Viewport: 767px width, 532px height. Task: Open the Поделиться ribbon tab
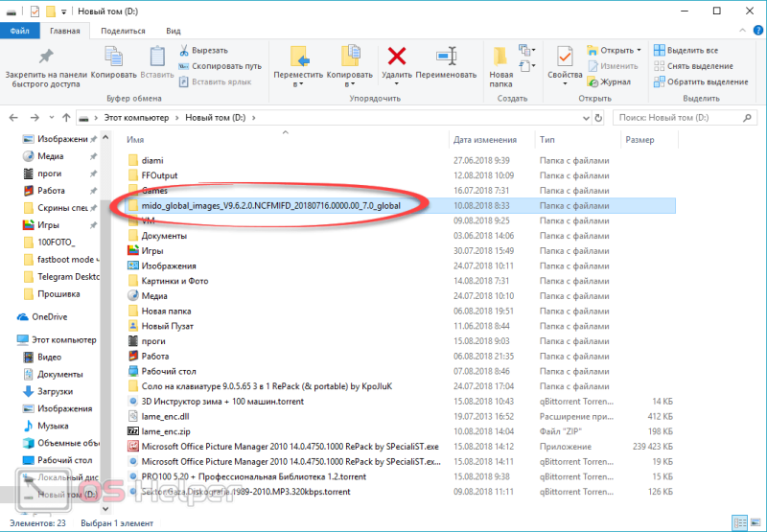(x=123, y=31)
